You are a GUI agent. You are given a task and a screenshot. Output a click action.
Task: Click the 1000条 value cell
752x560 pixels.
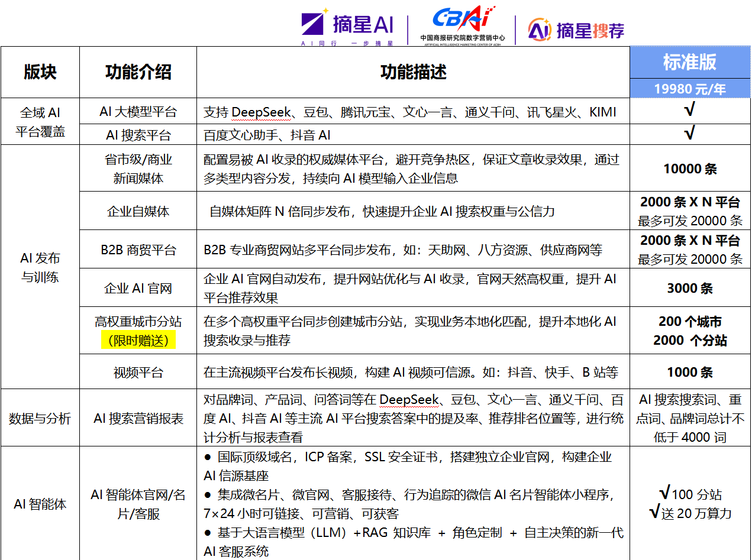690,372
